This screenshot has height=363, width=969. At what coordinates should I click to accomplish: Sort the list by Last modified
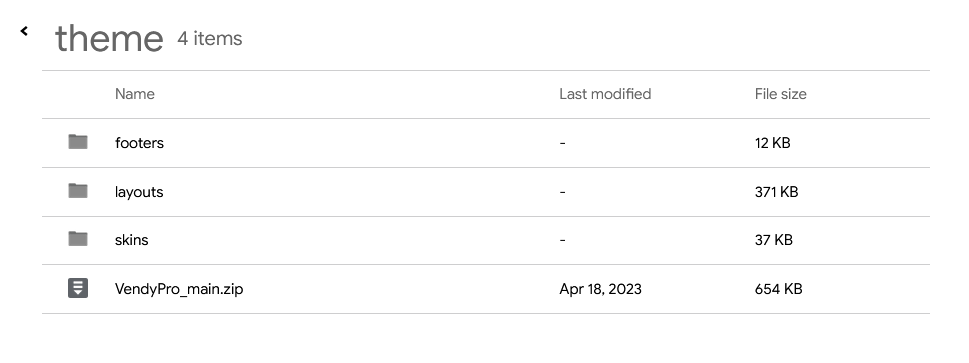coord(605,94)
